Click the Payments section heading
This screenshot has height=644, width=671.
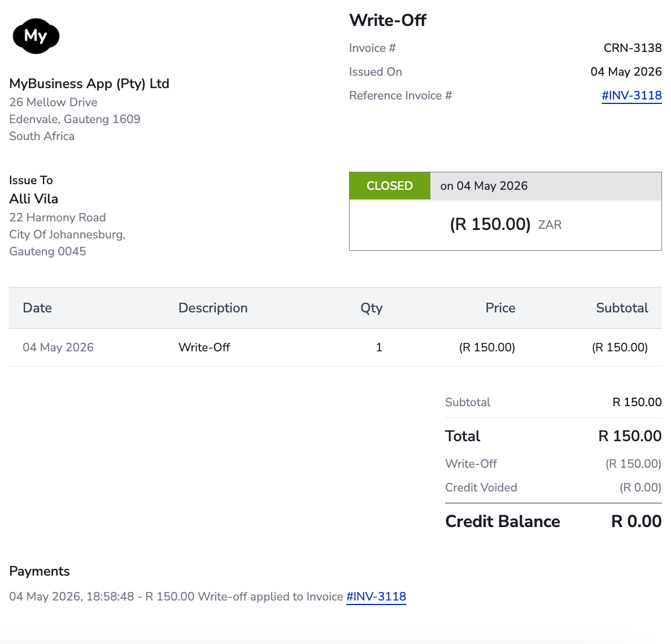coord(40,571)
